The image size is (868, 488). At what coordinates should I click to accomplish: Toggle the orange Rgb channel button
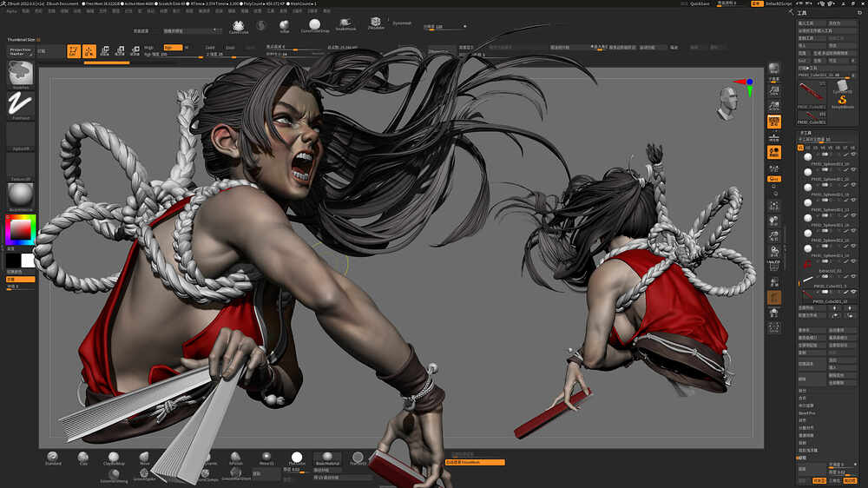tap(173, 48)
